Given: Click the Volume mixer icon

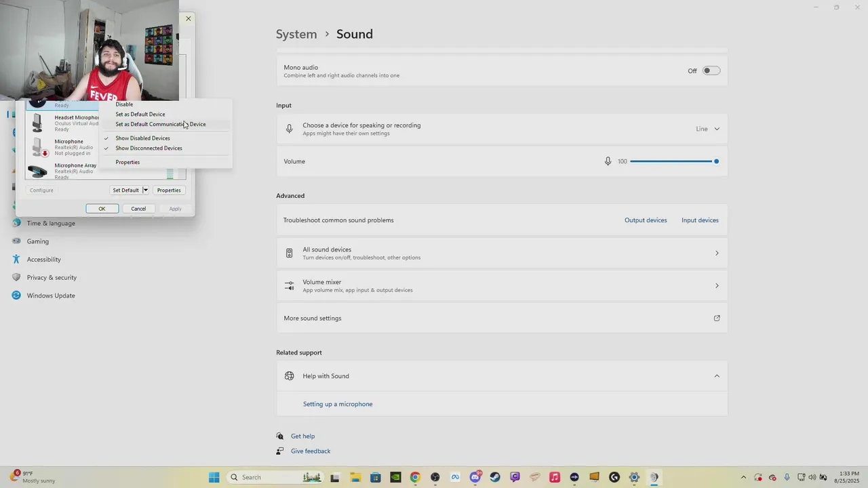Looking at the screenshot, I should click(290, 285).
